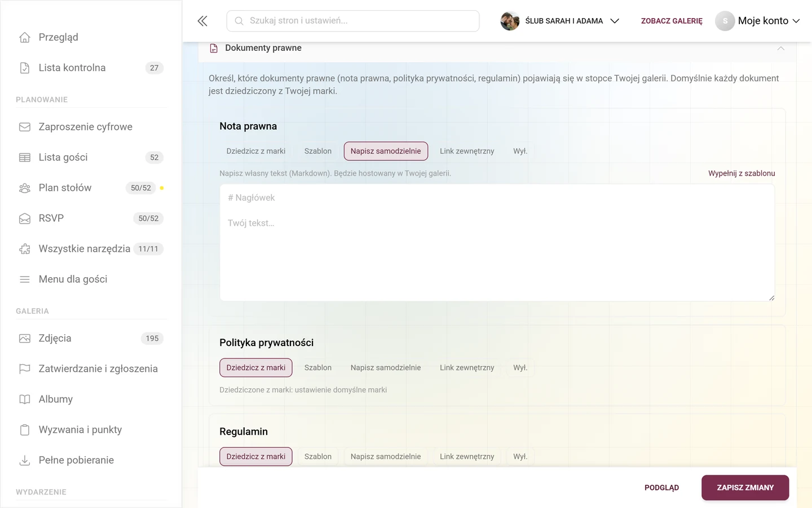Click the Zatwierdzanie i zgłoszenia flag icon
Screen dimensions: 812x508
(25, 369)
